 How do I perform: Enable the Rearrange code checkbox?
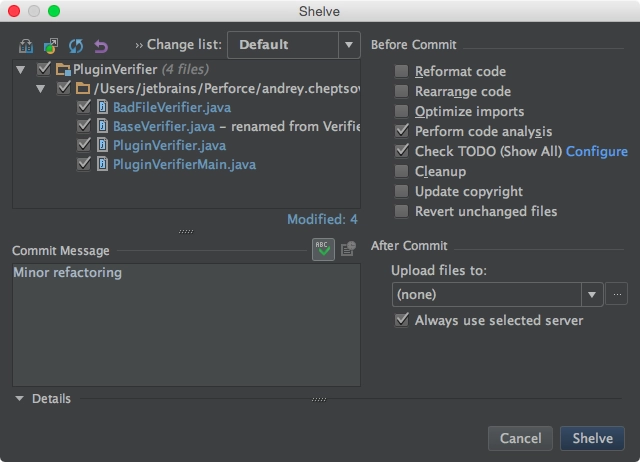click(402, 91)
